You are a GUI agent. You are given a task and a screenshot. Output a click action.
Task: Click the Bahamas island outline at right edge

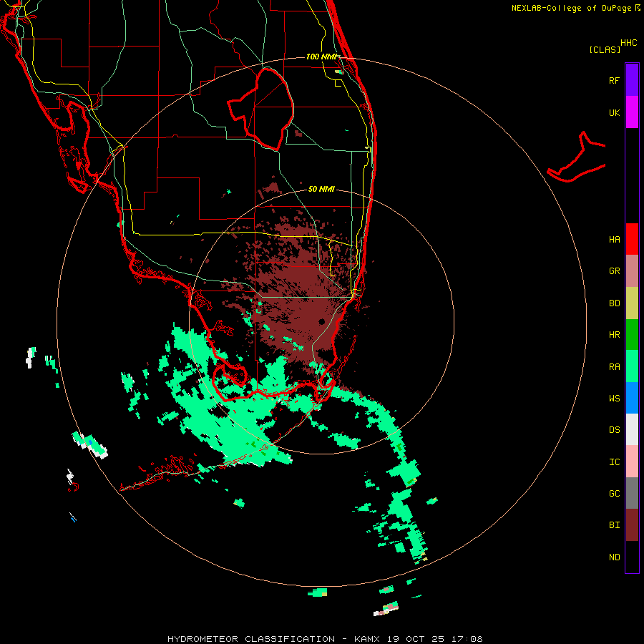(x=577, y=157)
